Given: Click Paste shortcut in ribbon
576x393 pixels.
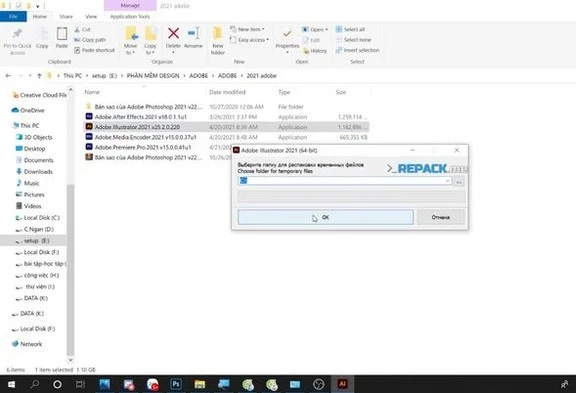Looking at the screenshot, I should pos(94,50).
